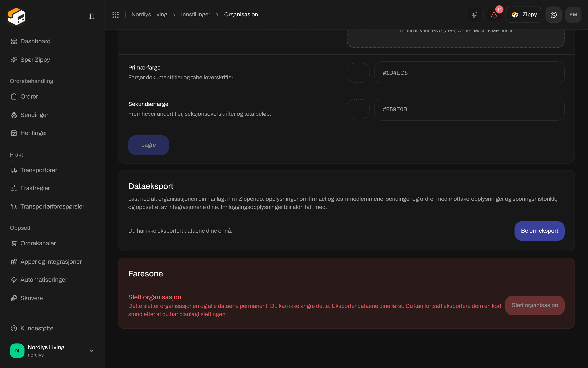The image size is (588, 368).
Task: Go to Automatiseringer
Action: pos(52,280)
